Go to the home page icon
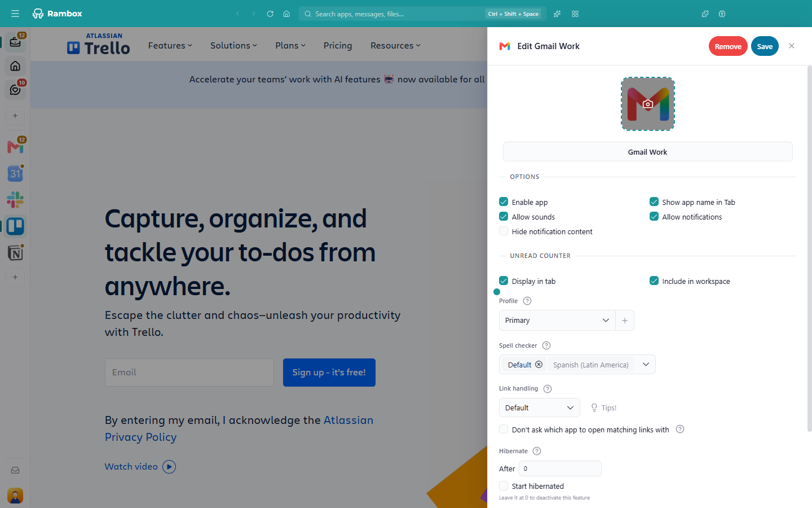The width and height of the screenshot is (812, 508). click(286, 14)
